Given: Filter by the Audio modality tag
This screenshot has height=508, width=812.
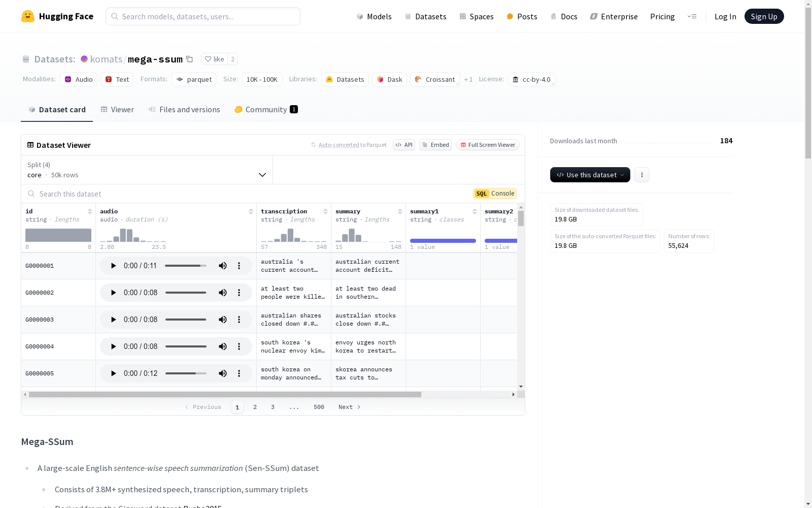Looking at the screenshot, I should click(79, 79).
